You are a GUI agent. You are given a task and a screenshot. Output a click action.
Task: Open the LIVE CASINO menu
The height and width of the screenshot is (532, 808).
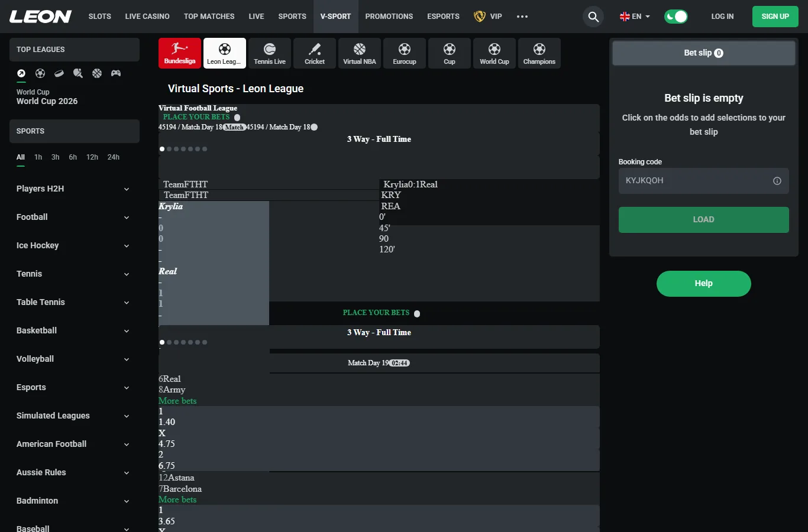pyautogui.click(x=147, y=17)
